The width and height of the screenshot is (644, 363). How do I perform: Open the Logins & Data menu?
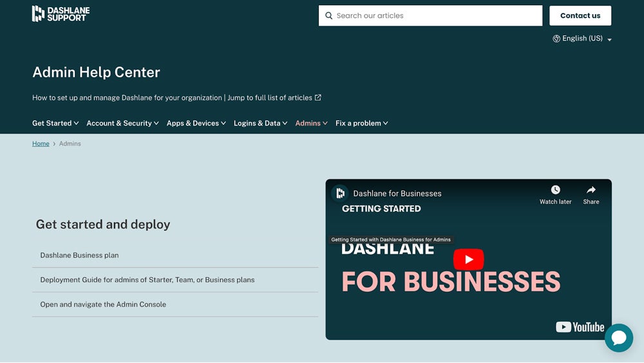261,123
